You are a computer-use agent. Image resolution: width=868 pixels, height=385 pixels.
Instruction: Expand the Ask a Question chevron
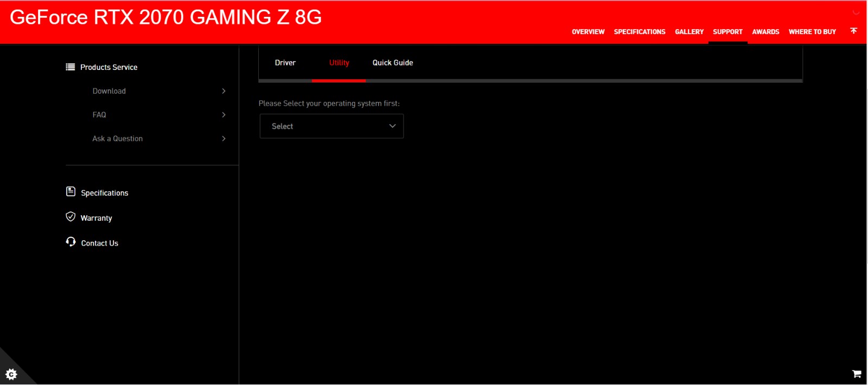pos(224,139)
